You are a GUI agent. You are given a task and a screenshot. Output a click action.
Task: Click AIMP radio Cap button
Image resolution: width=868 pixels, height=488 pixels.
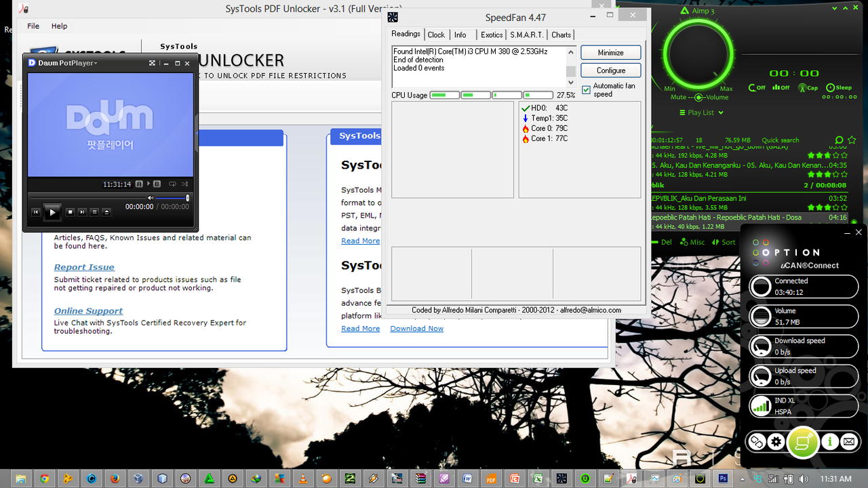coord(808,87)
